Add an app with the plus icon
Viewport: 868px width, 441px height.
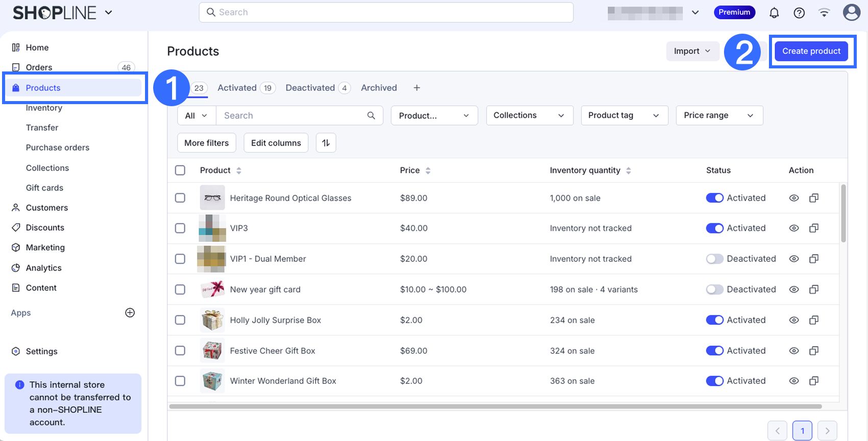130,313
